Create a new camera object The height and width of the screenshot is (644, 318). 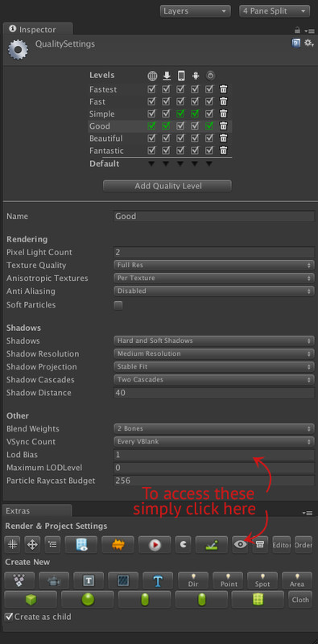coord(54,580)
